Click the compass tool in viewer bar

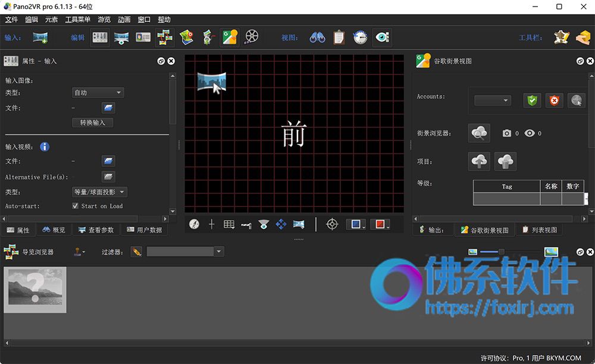tap(195, 224)
